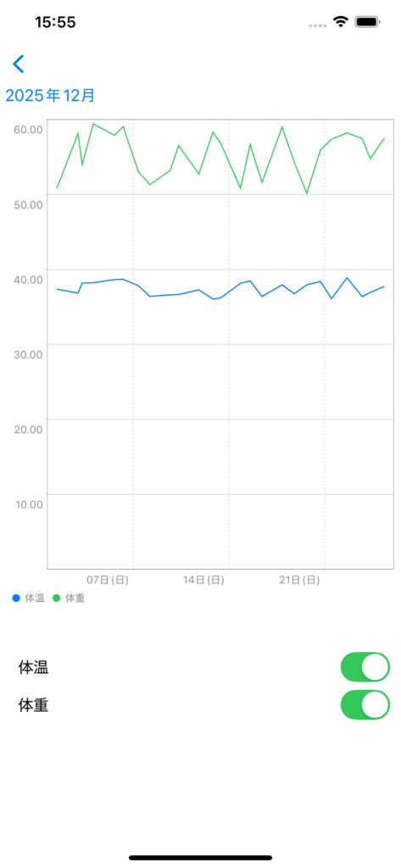
Task: Tap the battery status icon
Action: [367, 22]
